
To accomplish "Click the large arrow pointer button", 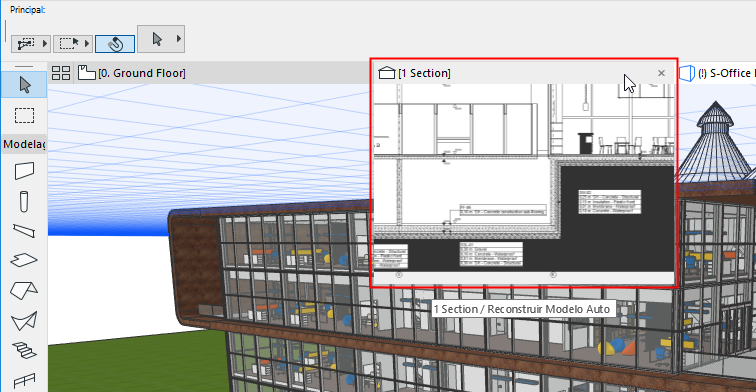I will (157, 39).
